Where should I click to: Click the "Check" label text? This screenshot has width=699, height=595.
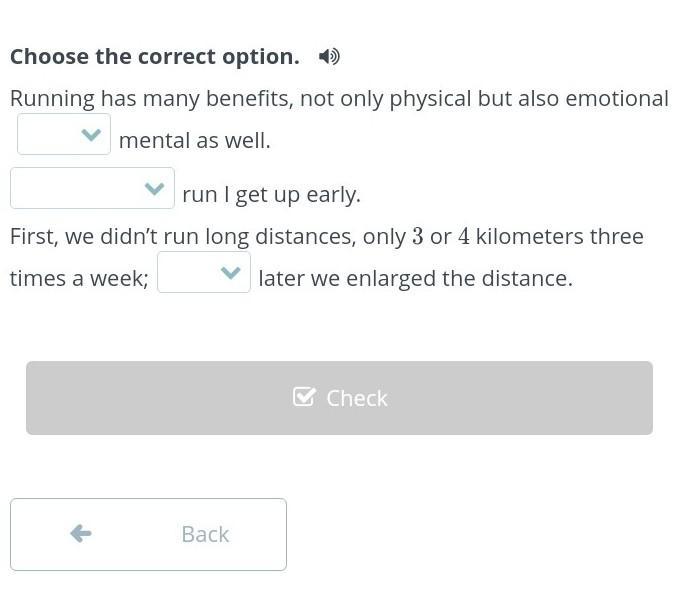pos(357,398)
